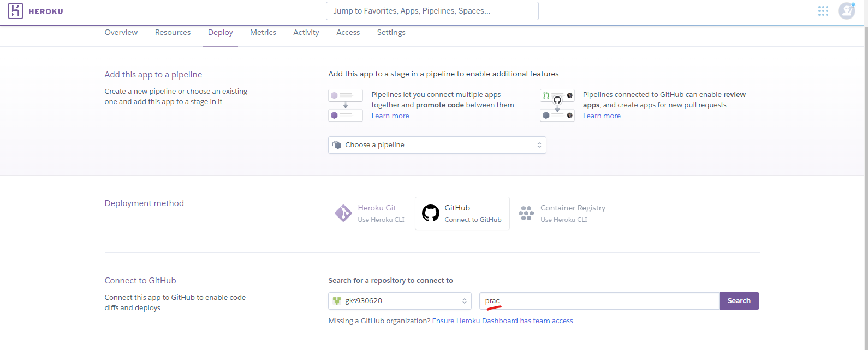Go to the Activity tab
This screenshot has width=868, height=350.
[306, 33]
